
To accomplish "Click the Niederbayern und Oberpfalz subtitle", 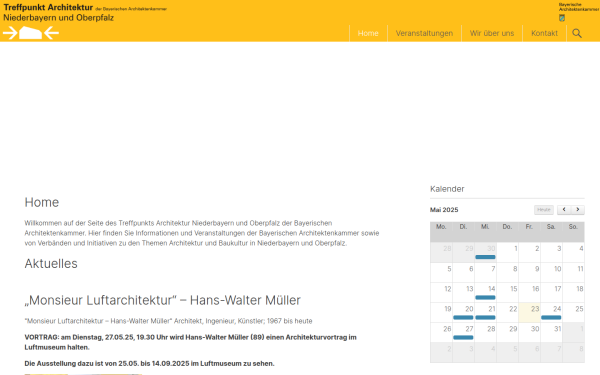I will click(59, 18).
